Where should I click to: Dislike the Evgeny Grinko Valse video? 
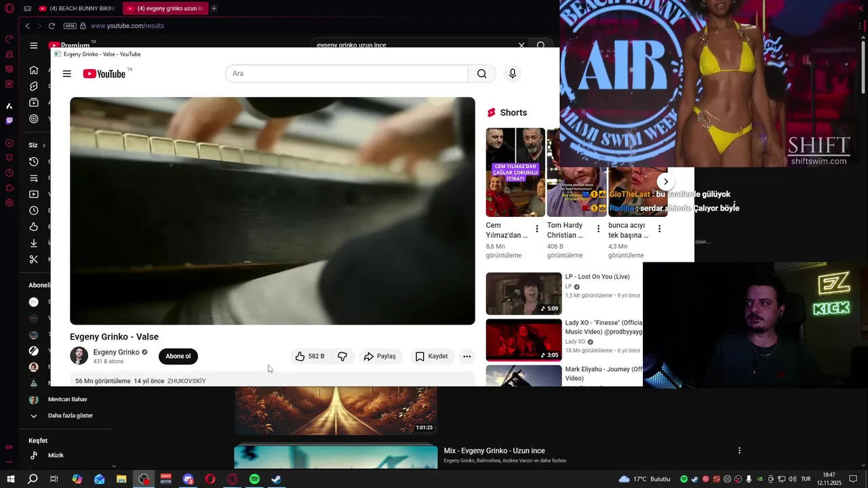coord(342,356)
